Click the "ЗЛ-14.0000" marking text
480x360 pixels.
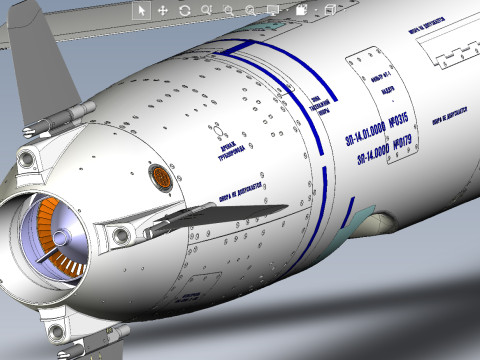pos(373,154)
